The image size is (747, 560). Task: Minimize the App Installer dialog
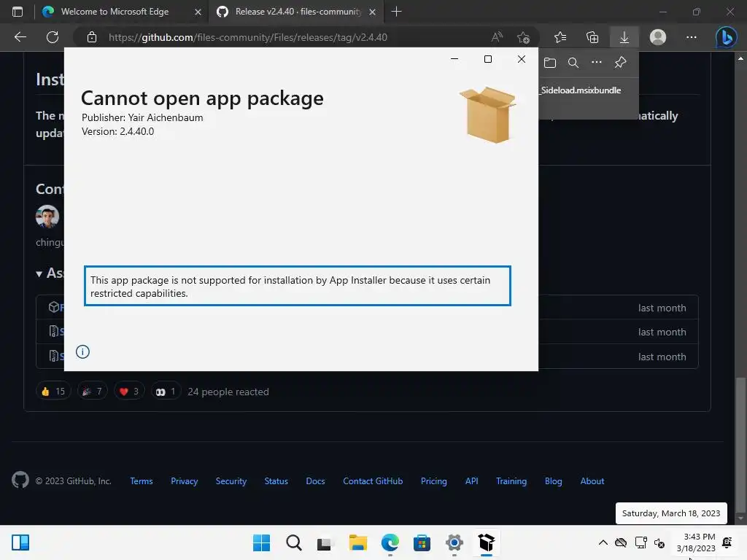pyautogui.click(x=454, y=59)
